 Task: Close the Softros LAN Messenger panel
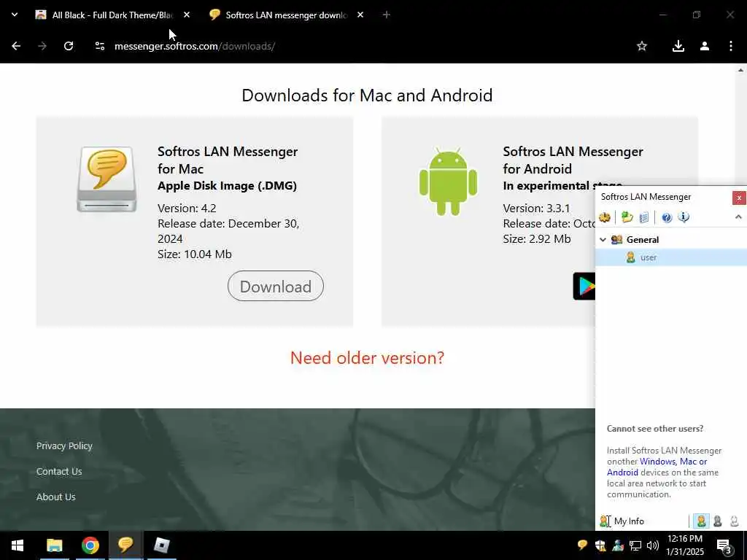739,198
